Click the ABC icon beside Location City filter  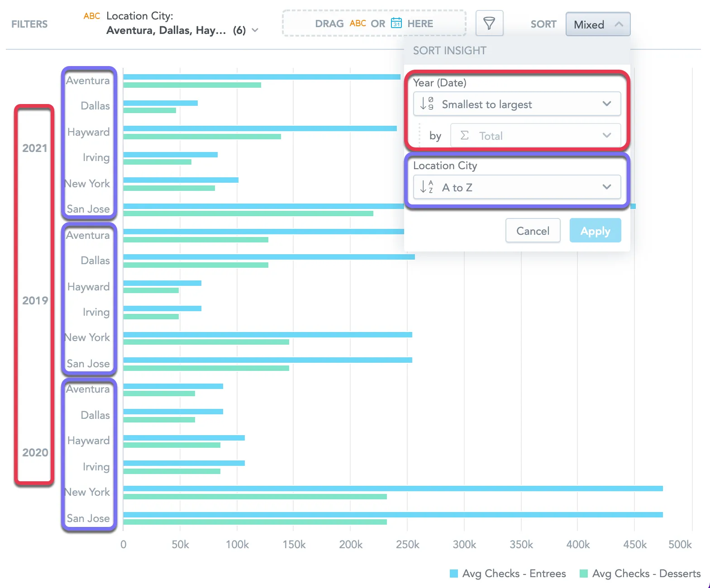pos(92,16)
